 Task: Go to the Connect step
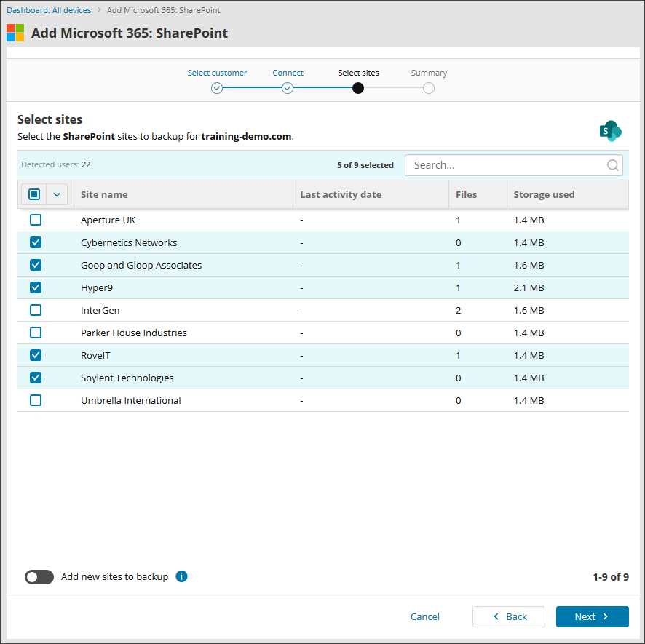(x=288, y=73)
